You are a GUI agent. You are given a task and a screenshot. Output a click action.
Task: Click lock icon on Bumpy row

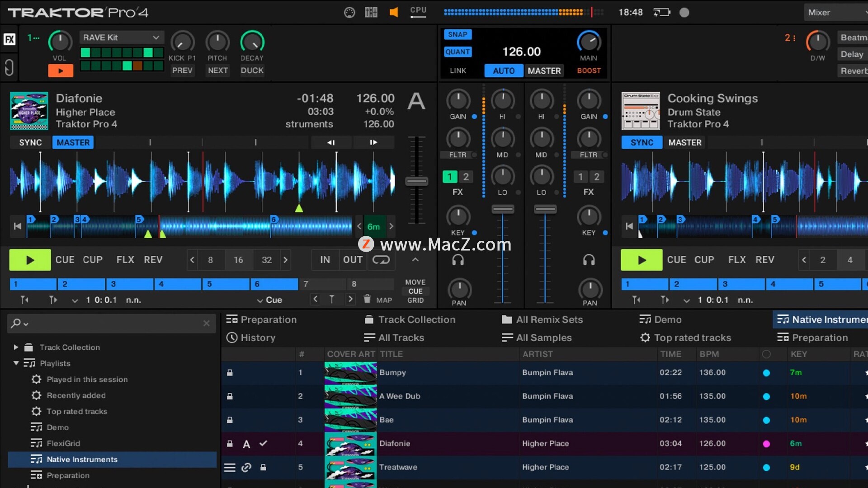point(230,373)
